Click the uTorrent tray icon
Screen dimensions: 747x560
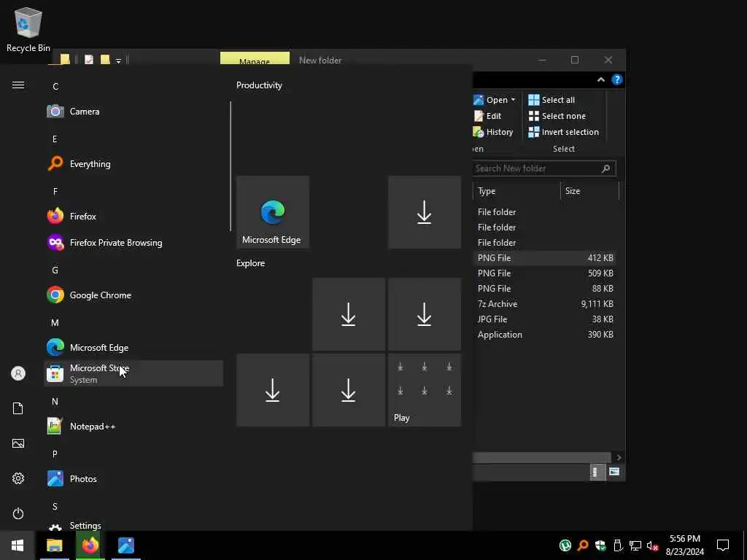click(x=565, y=545)
